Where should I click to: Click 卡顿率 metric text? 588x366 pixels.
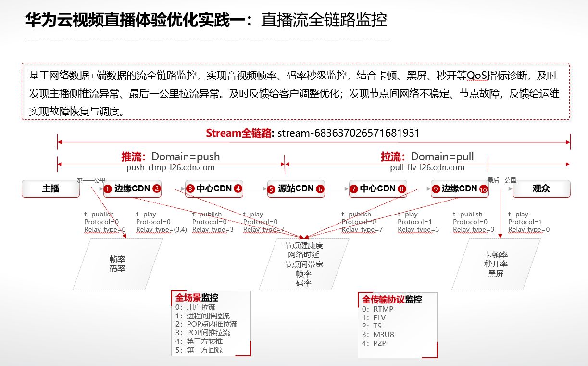[x=496, y=254]
